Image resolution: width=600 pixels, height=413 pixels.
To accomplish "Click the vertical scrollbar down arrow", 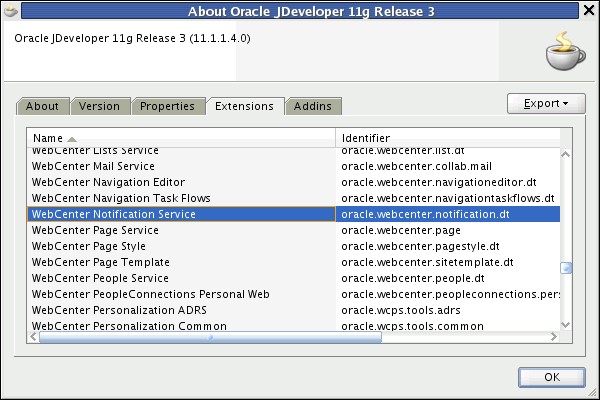I will point(566,325).
